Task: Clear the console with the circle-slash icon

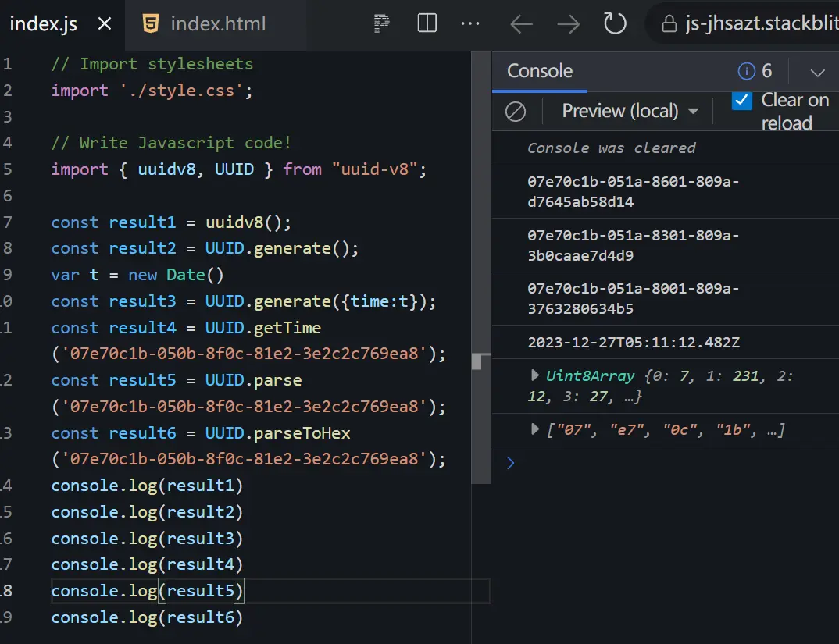Action: pyautogui.click(x=516, y=112)
